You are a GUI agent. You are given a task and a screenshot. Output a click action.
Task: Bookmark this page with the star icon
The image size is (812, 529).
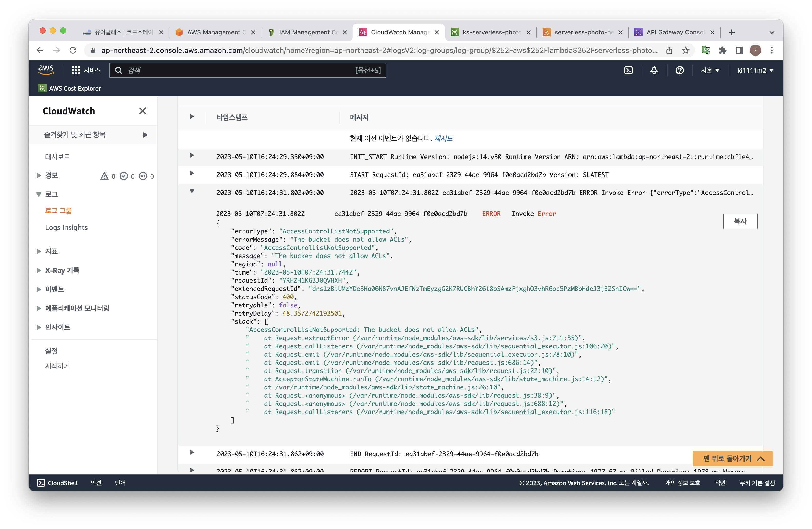pyautogui.click(x=685, y=51)
